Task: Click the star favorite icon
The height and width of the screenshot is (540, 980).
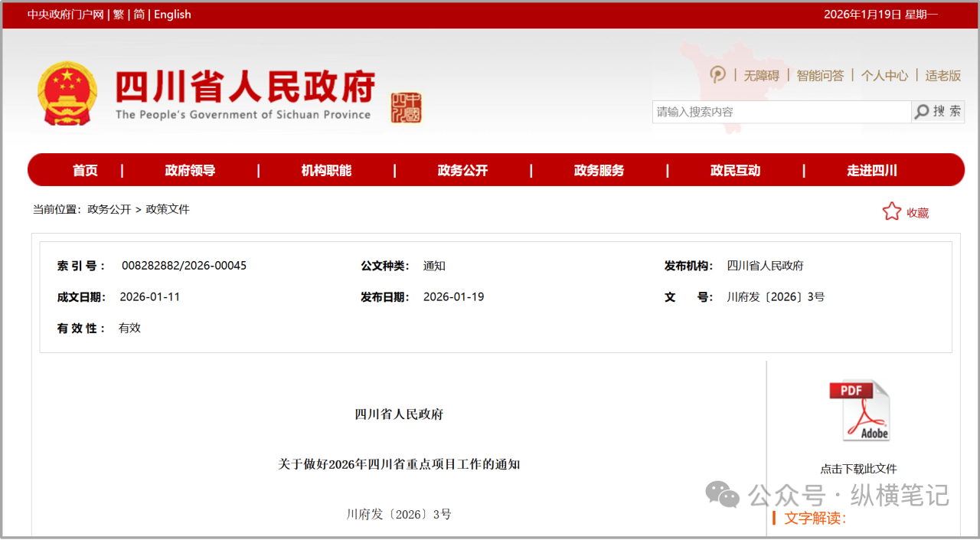Action: [x=891, y=211]
